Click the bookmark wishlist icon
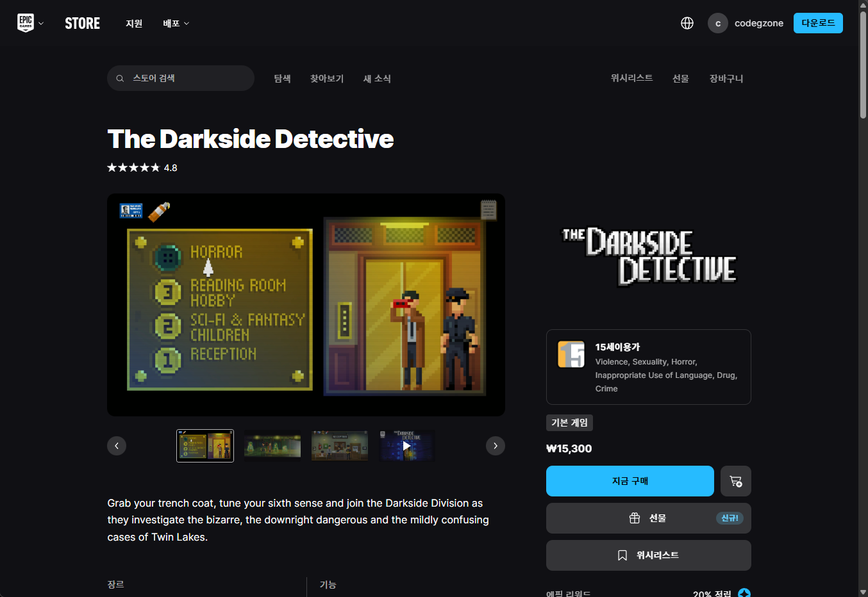 pyautogui.click(x=622, y=555)
